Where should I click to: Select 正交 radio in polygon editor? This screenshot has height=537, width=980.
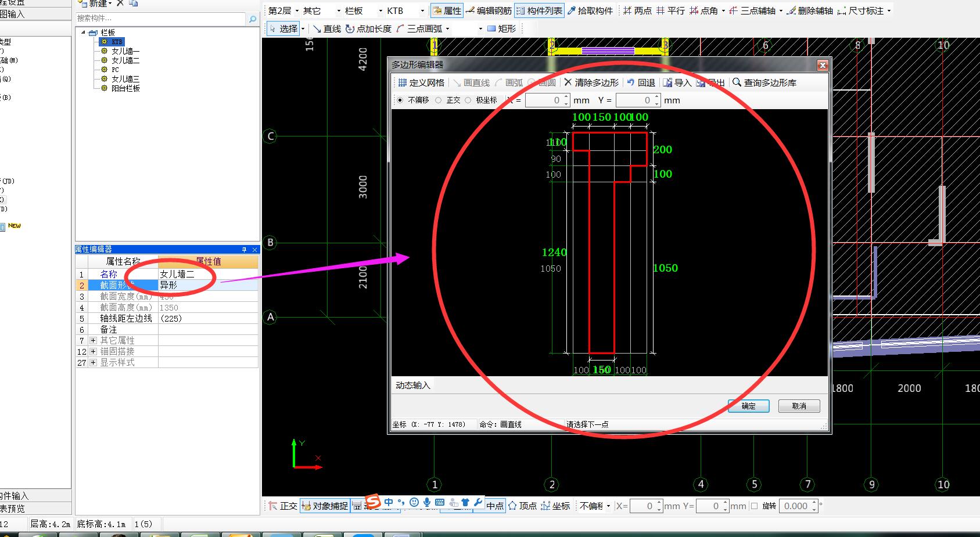click(x=439, y=100)
